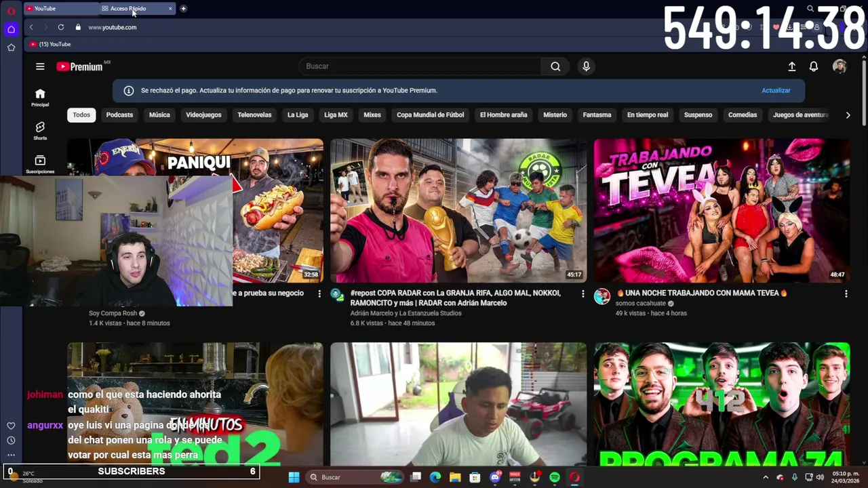Select the Podcasts filter chip
The image size is (868, 488).
point(119,115)
